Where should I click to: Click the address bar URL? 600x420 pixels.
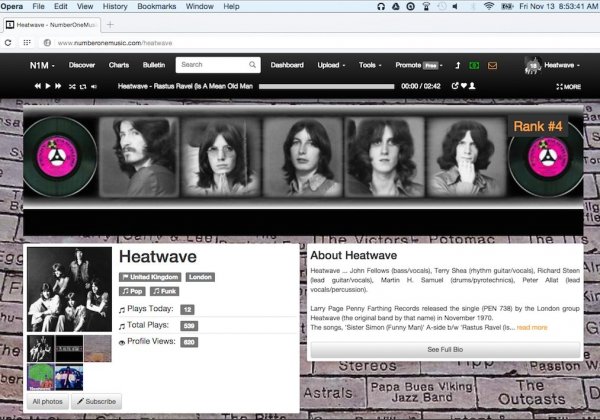pos(115,43)
